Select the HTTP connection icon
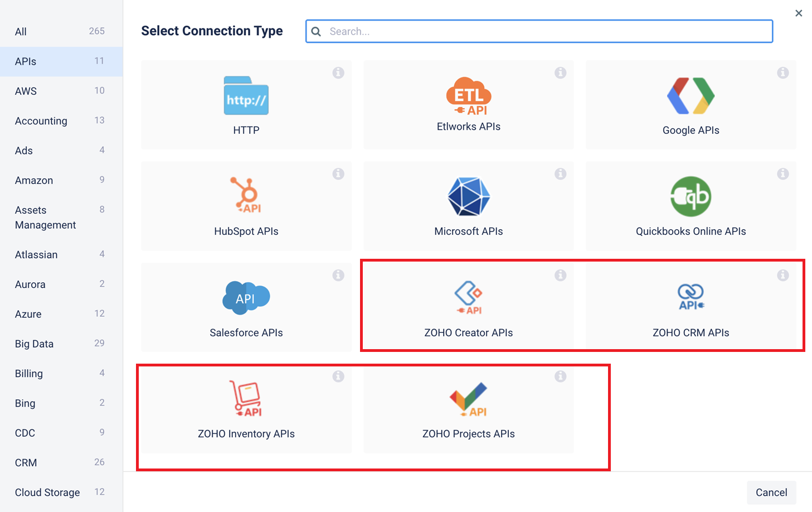Image resolution: width=812 pixels, height=512 pixels. pyautogui.click(x=246, y=95)
